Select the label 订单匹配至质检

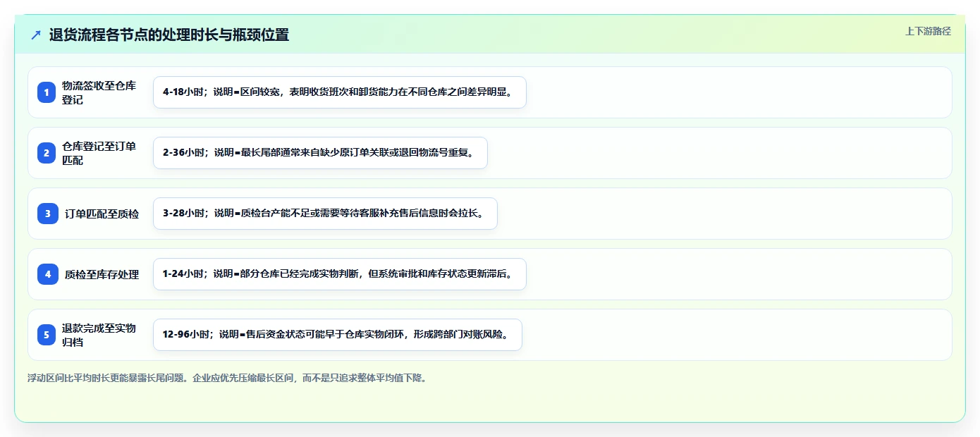102,214
